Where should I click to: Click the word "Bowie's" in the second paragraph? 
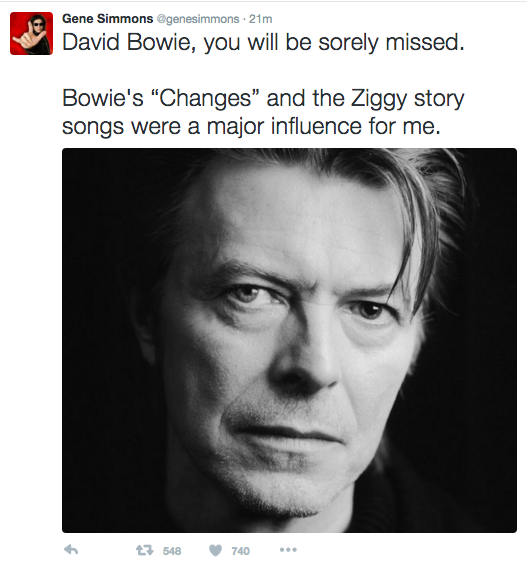pos(103,99)
